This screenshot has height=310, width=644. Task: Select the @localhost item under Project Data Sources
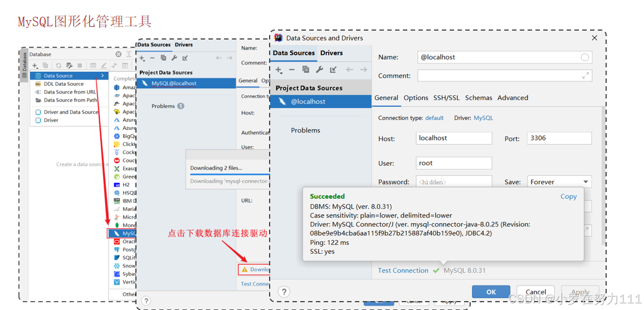(321, 102)
